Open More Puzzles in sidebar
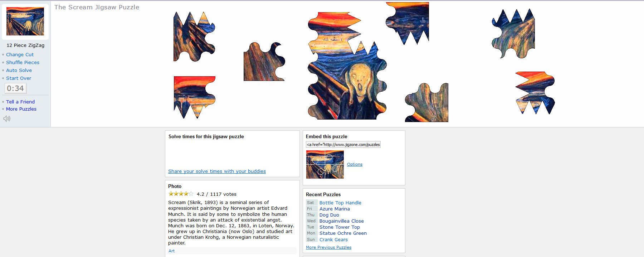Viewport: 644px width, 257px height. [x=21, y=109]
